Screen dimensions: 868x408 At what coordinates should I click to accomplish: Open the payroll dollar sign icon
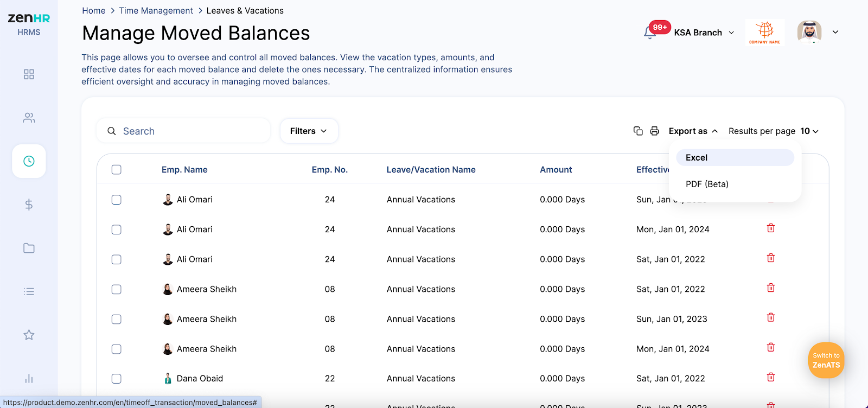[x=29, y=205]
